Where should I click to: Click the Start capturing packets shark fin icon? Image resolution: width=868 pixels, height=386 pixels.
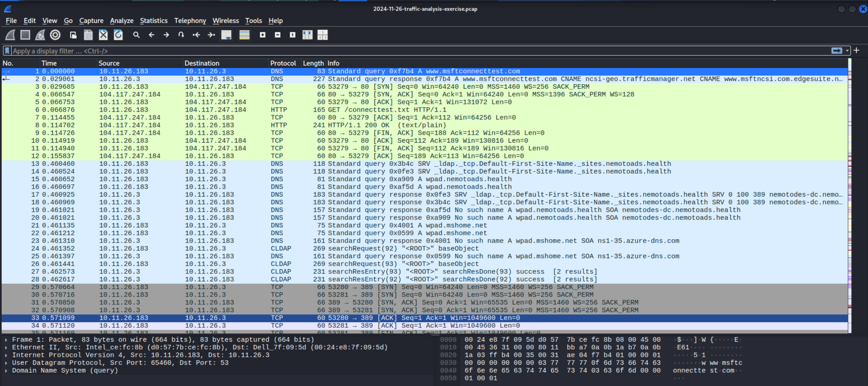click(10, 35)
